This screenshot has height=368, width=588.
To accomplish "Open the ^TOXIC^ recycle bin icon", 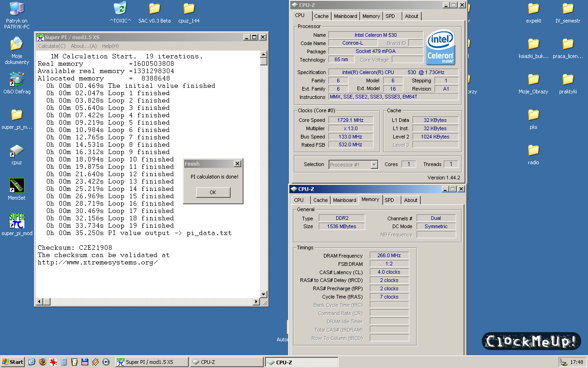I will click(x=120, y=12).
